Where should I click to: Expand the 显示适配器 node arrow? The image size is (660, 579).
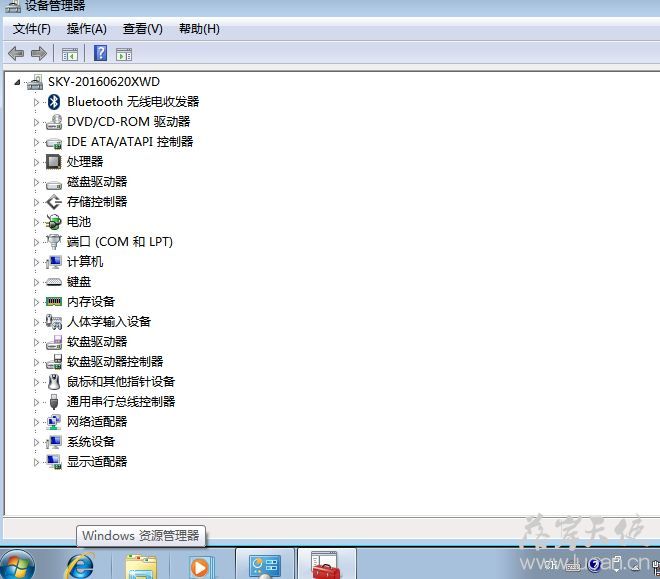(x=36, y=462)
